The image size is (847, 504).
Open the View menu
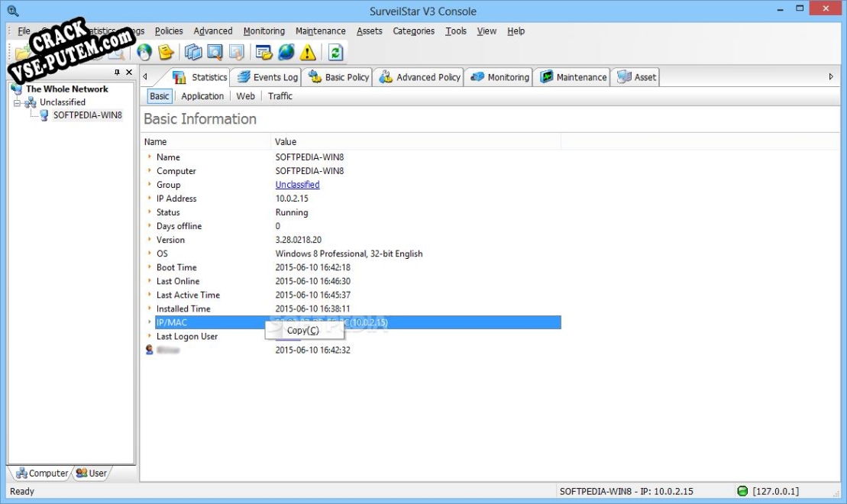(487, 31)
